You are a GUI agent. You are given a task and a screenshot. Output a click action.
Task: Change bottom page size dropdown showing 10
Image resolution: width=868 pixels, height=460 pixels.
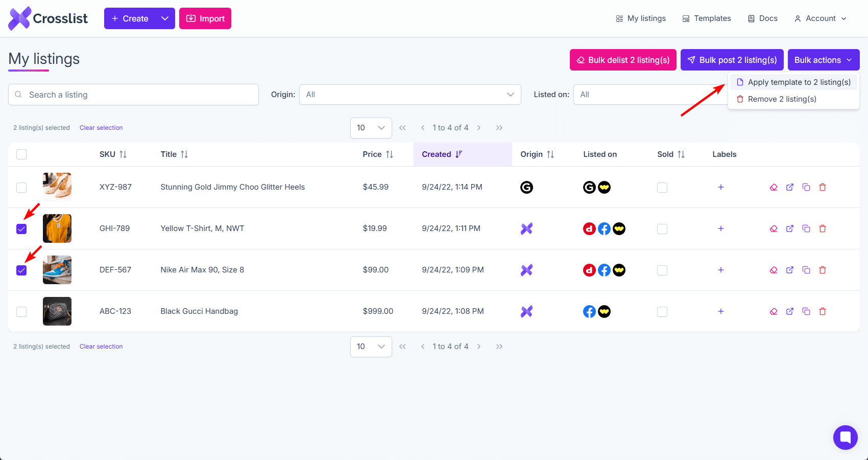371,347
